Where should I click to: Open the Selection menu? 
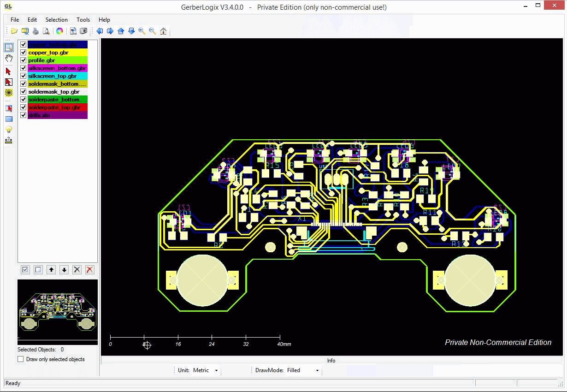(x=57, y=20)
